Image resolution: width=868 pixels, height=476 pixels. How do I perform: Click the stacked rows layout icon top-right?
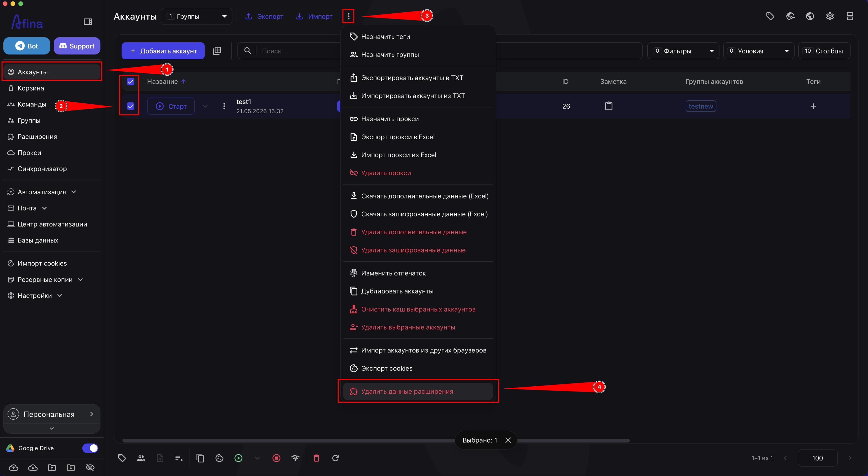[x=850, y=16]
